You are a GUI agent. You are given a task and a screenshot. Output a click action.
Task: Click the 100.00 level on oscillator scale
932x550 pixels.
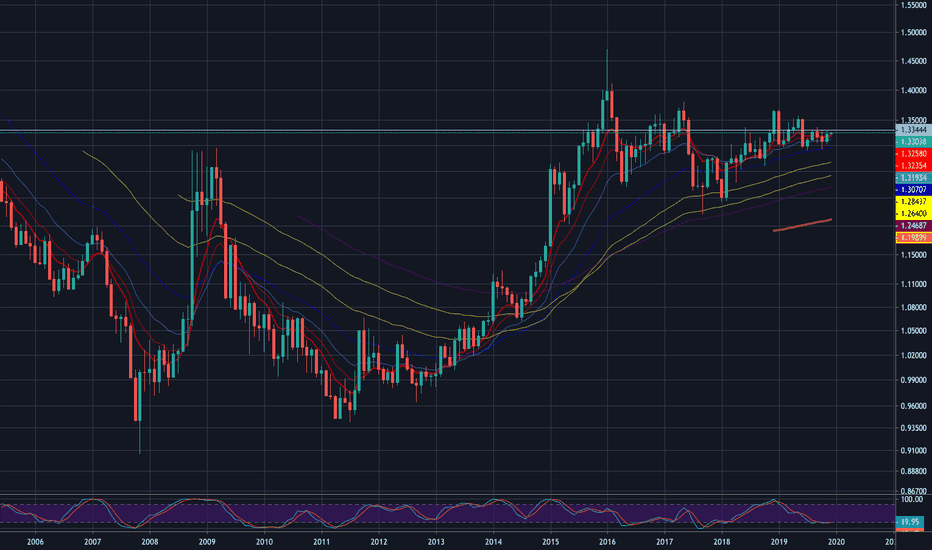(911, 504)
